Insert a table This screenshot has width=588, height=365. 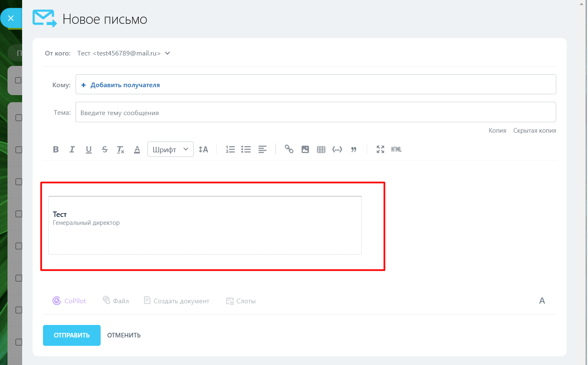point(321,149)
